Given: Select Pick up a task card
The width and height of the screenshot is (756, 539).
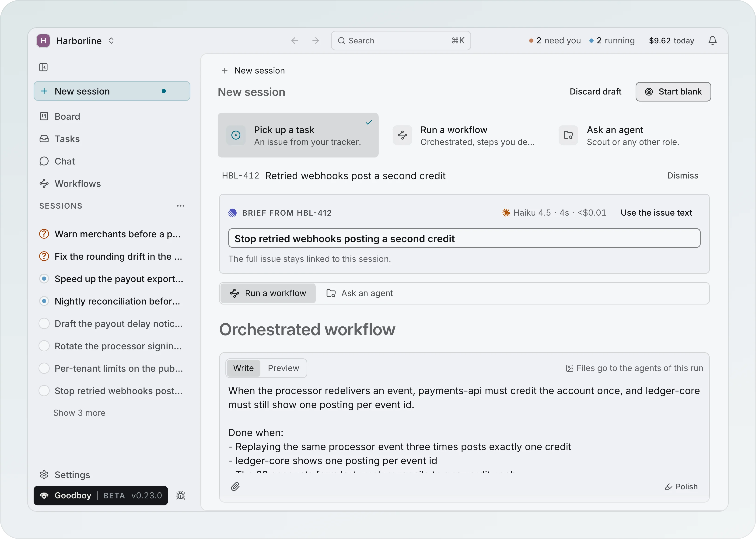Looking at the screenshot, I should tap(298, 135).
